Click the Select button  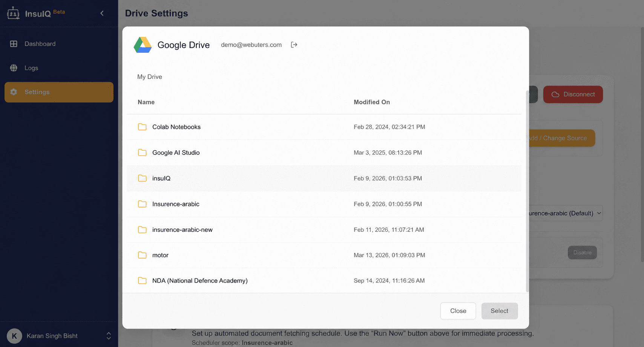pos(500,311)
